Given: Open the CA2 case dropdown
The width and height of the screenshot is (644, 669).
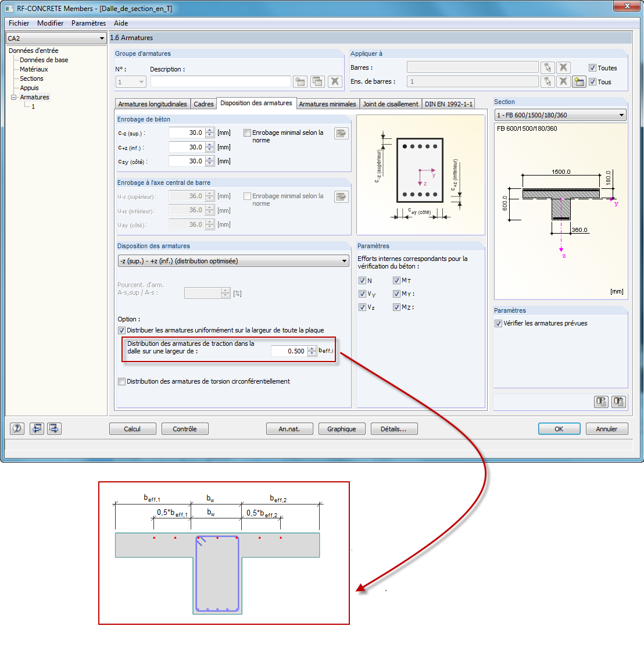Looking at the screenshot, I should click(102, 38).
